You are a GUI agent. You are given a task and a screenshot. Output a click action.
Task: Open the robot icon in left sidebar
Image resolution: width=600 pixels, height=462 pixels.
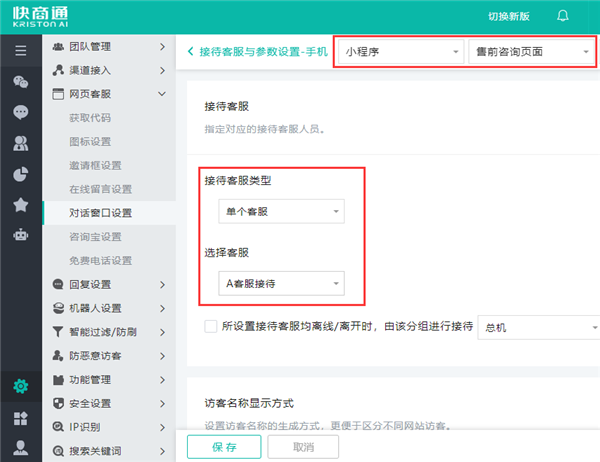[20, 236]
